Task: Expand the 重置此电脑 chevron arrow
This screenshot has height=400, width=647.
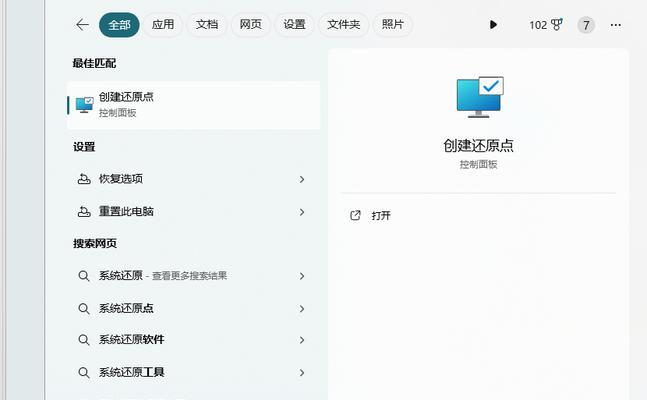Action: (x=302, y=212)
